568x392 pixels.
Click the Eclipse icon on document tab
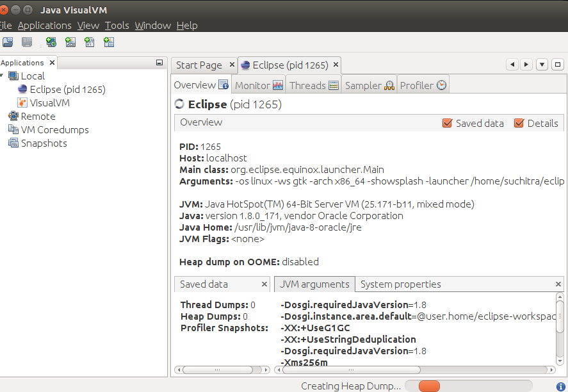245,65
